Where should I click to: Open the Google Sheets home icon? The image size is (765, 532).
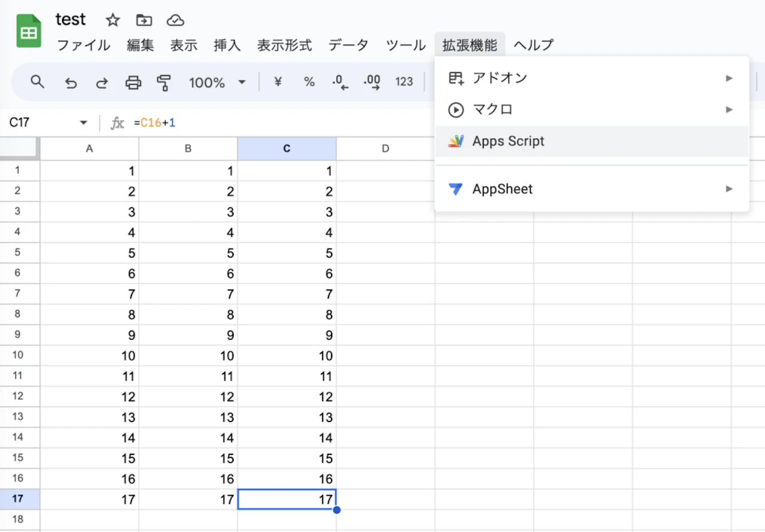pyautogui.click(x=29, y=31)
